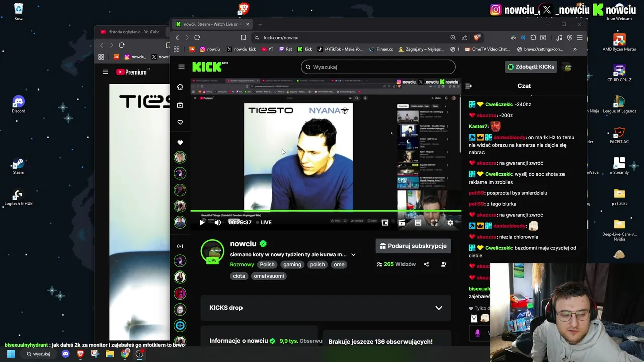Select the gaming tag
Viewport: 644px width, 362px height.
292,265
